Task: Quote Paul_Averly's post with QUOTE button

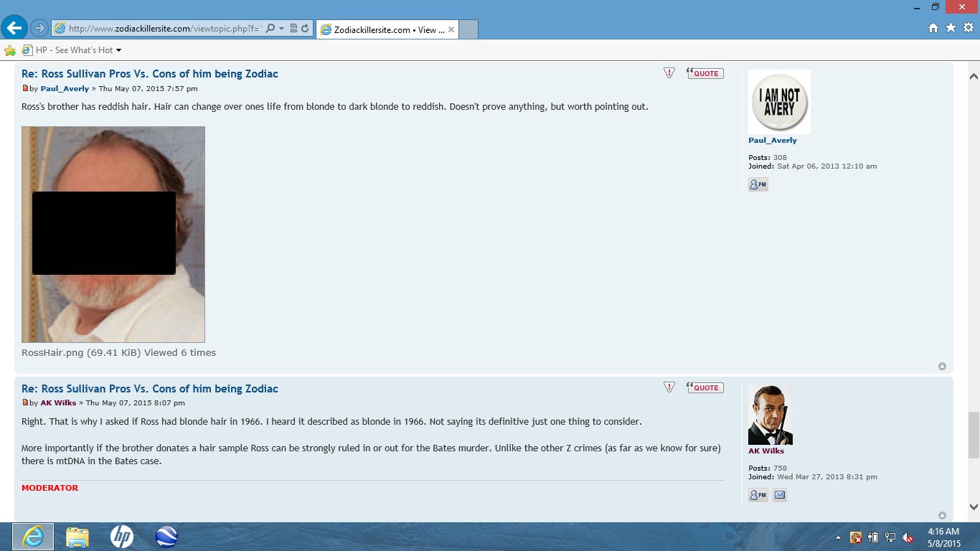Action: [x=705, y=73]
